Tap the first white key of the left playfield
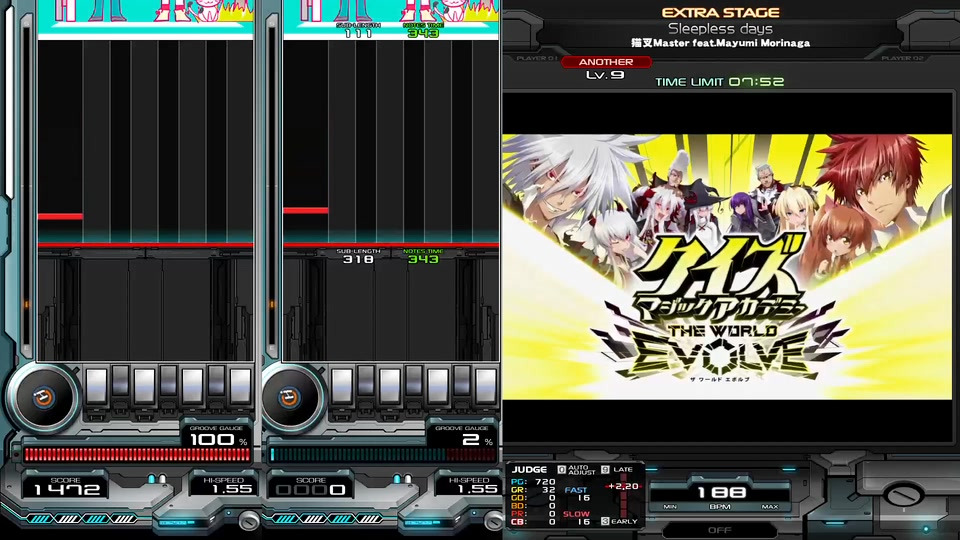The width and height of the screenshot is (960, 540). (x=97, y=386)
